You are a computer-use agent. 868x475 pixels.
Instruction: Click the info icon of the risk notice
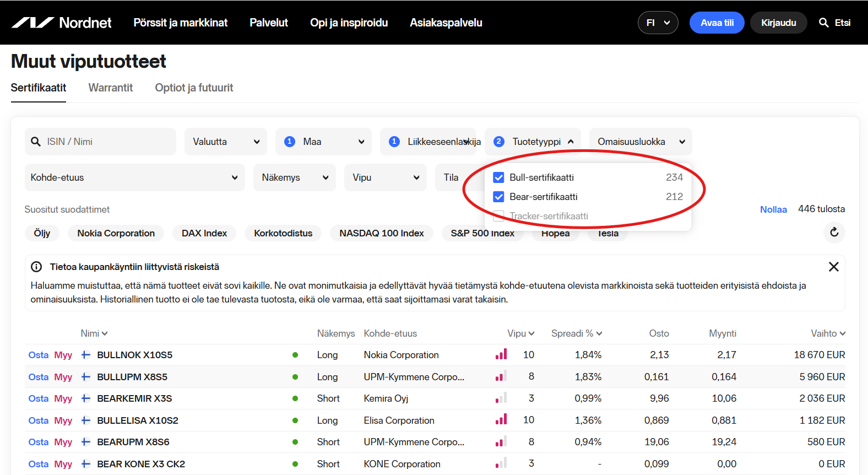pos(36,267)
